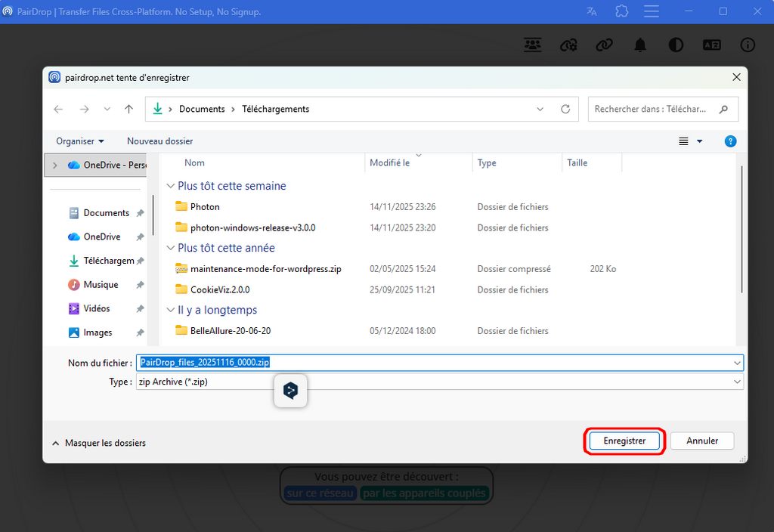Screen dimensions: 774x532
Task: Select the CookieViz.2.0.0 folder
Action: (x=219, y=289)
